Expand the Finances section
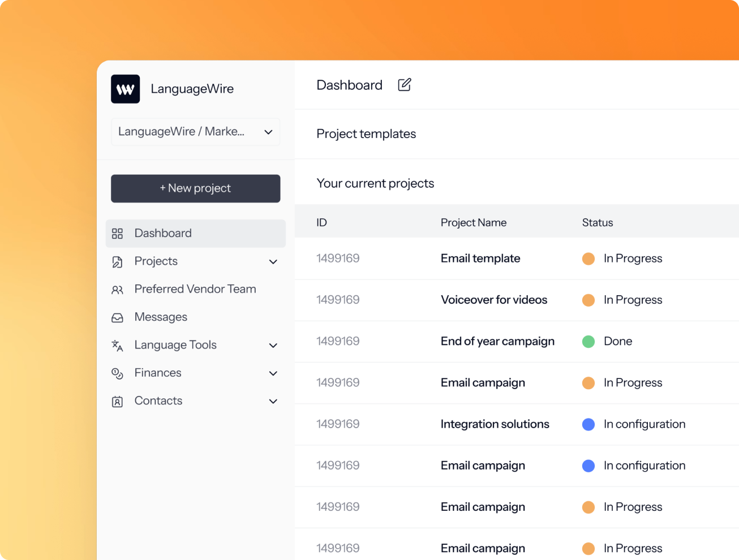This screenshot has height=560, width=739. (x=273, y=373)
